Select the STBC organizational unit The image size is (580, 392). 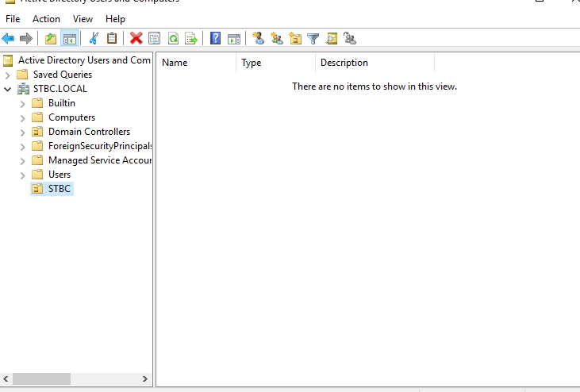(60, 189)
